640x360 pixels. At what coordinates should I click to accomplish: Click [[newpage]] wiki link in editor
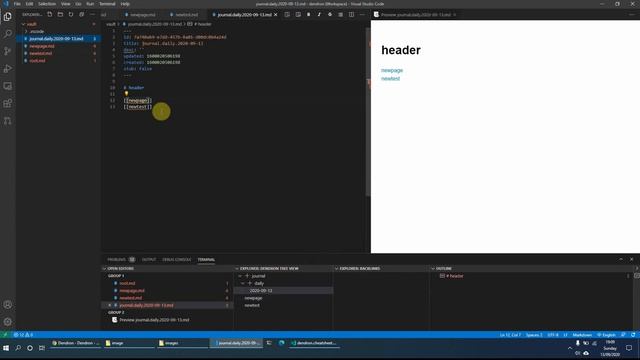(x=138, y=100)
